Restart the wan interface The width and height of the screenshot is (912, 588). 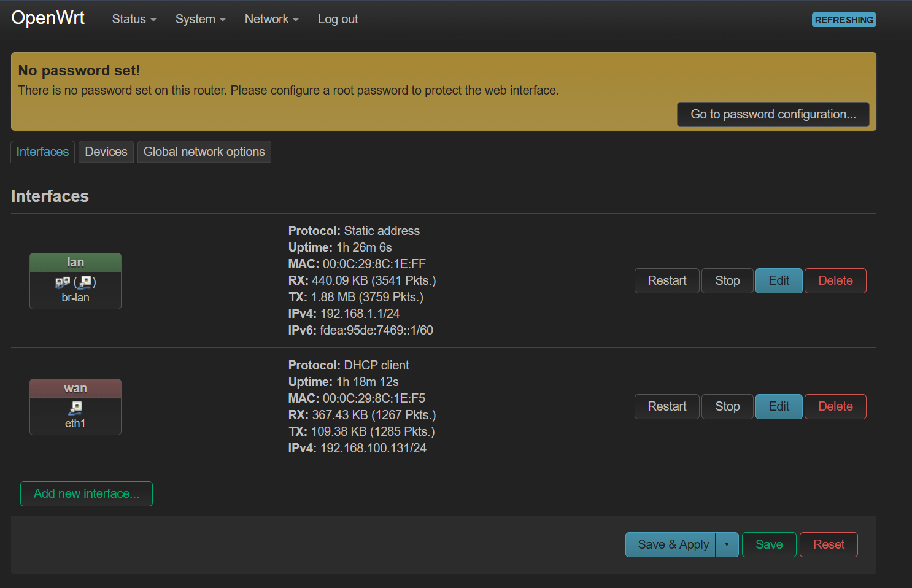coord(667,406)
